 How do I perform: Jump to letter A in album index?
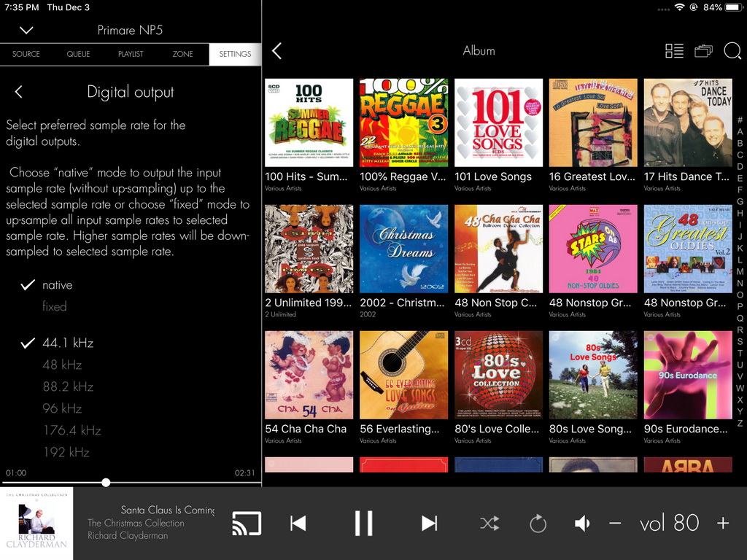[x=740, y=131]
